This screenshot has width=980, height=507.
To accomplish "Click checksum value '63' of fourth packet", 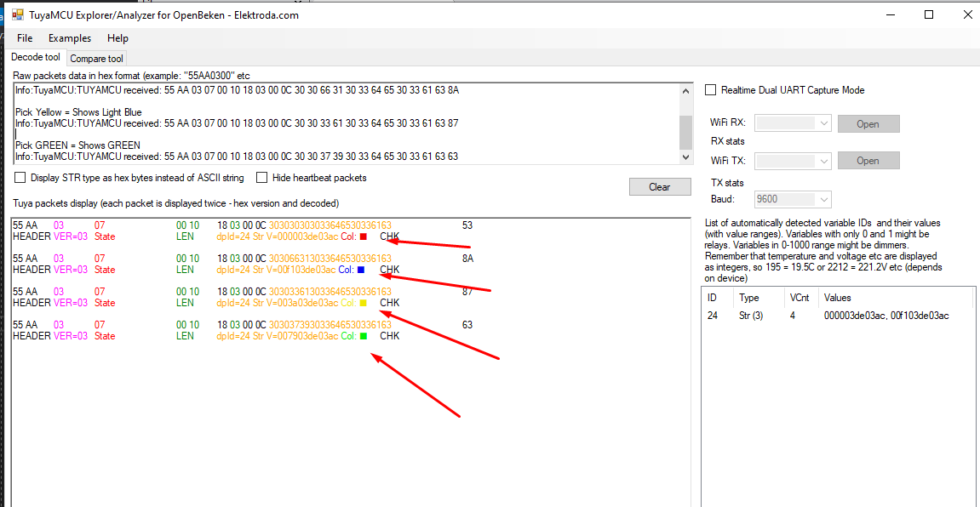I will 467,325.
